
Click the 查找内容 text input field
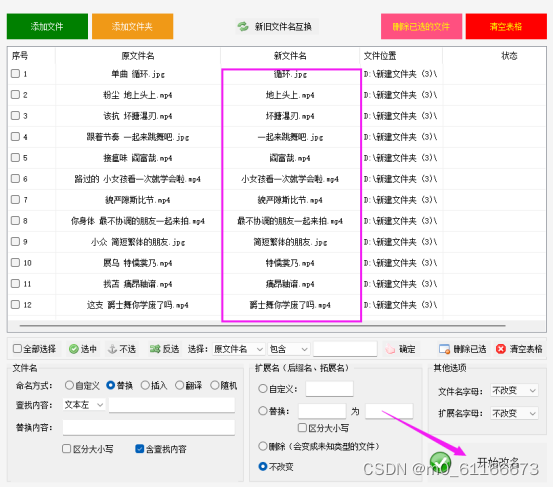pos(172,405)
